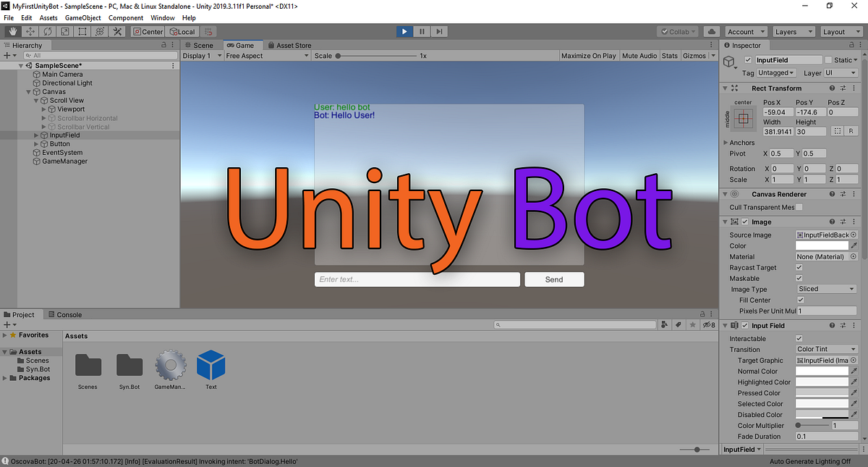This screenshot has width=868, height=467.
Task: Select the Move tool
Action: click(x=29, y=31)
